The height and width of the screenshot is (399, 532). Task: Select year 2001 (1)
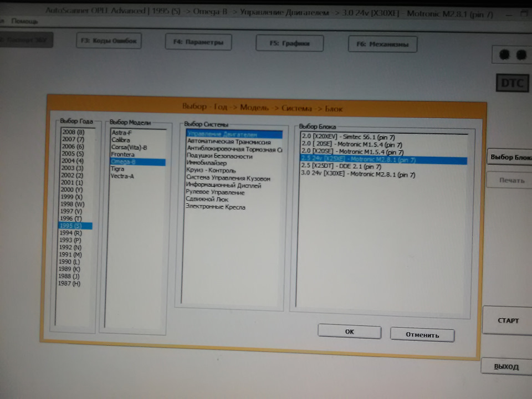(x=71, y=182)
